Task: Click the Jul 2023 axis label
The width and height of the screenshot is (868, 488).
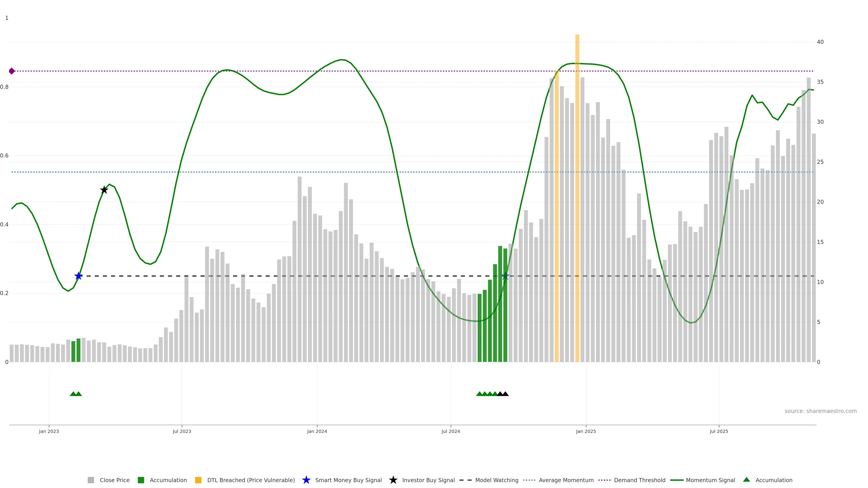Action: click(x=182, y=431)
